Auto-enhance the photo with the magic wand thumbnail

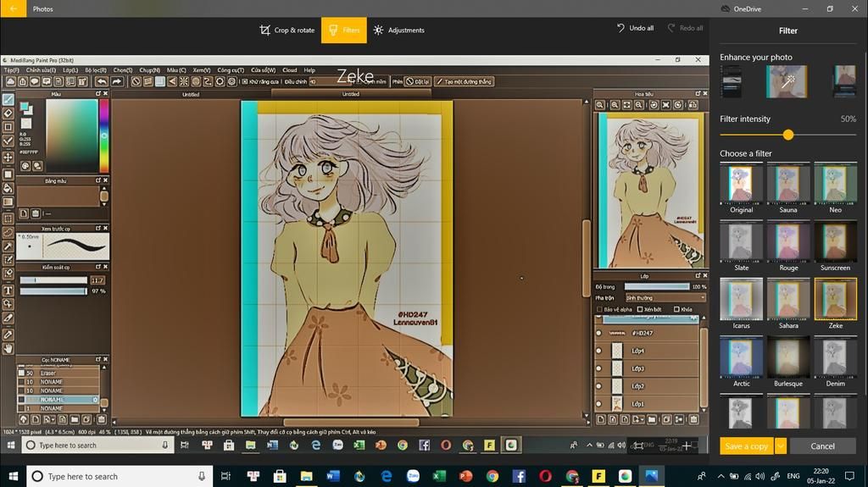coord(787,81)
